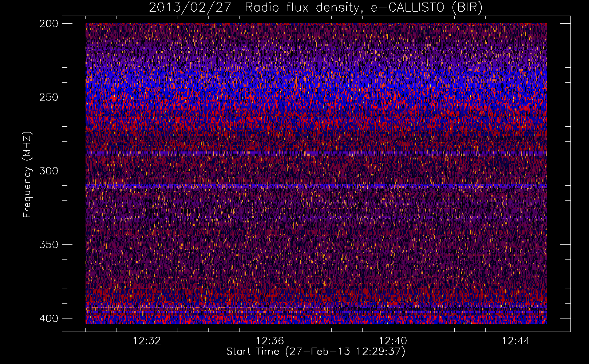
Task: Select the 350 frequency axis label
Action: pyautogui.click(x=48, y=245)
